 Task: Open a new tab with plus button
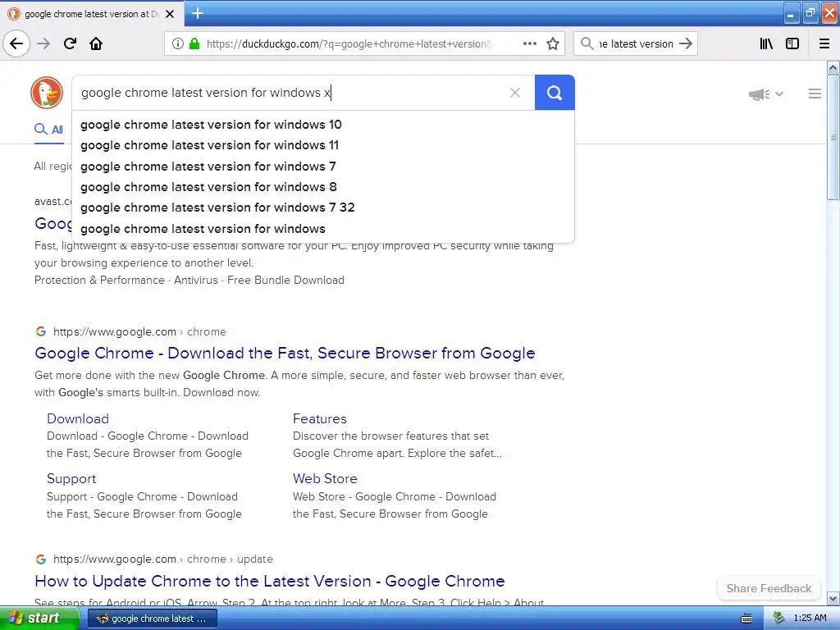[198, 13]
